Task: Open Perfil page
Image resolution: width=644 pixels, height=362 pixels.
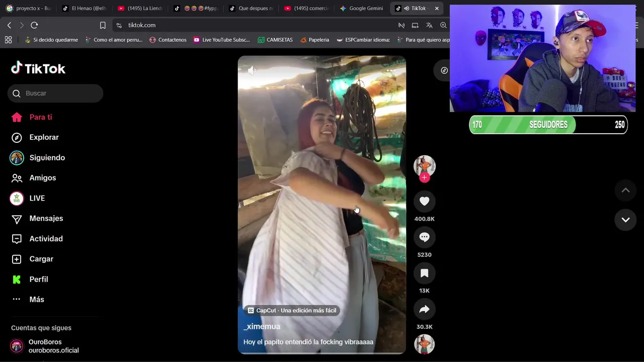Action: 30,279
